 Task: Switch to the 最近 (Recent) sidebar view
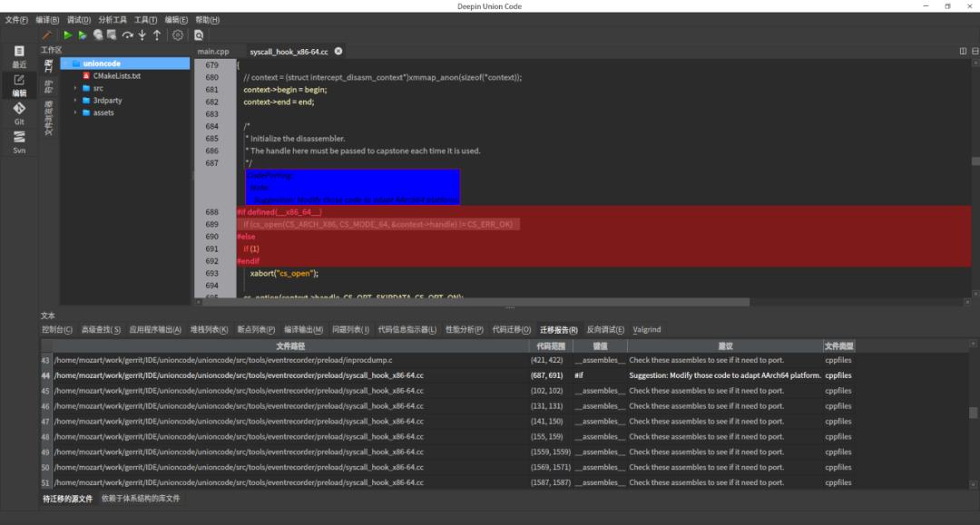[19, 56]
